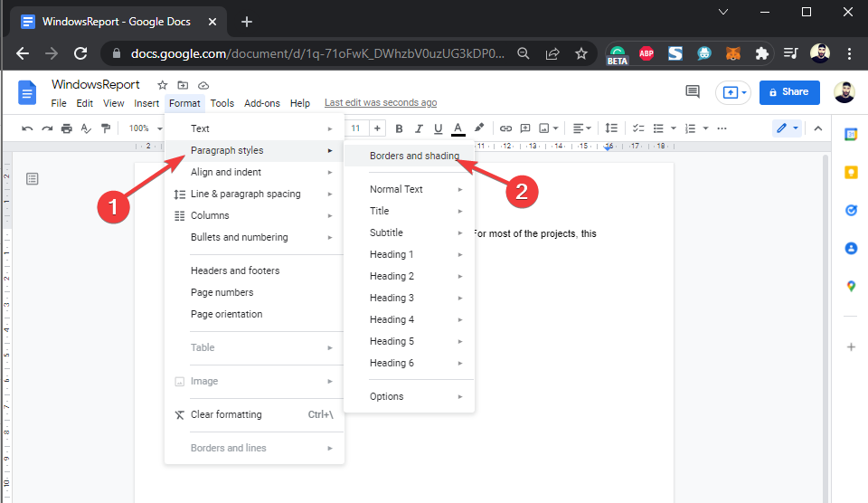
Task: Open the bulleted list options arrow
Action: (673, 128)
